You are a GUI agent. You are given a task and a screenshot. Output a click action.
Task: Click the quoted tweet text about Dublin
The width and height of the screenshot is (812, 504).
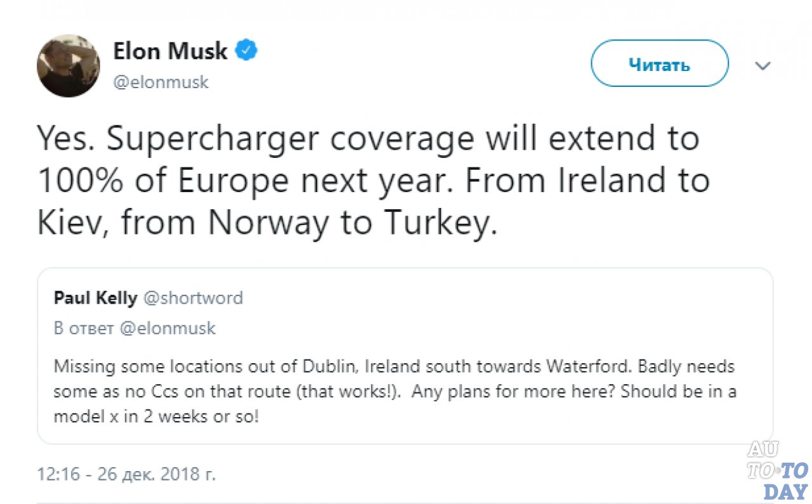(393, 367)
